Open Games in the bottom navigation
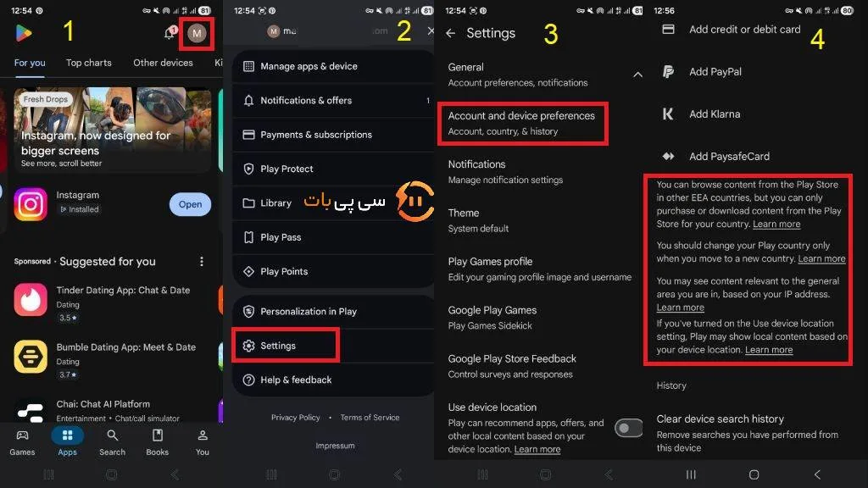The height and width of the screenshot is (488, 868). point(22,442)
